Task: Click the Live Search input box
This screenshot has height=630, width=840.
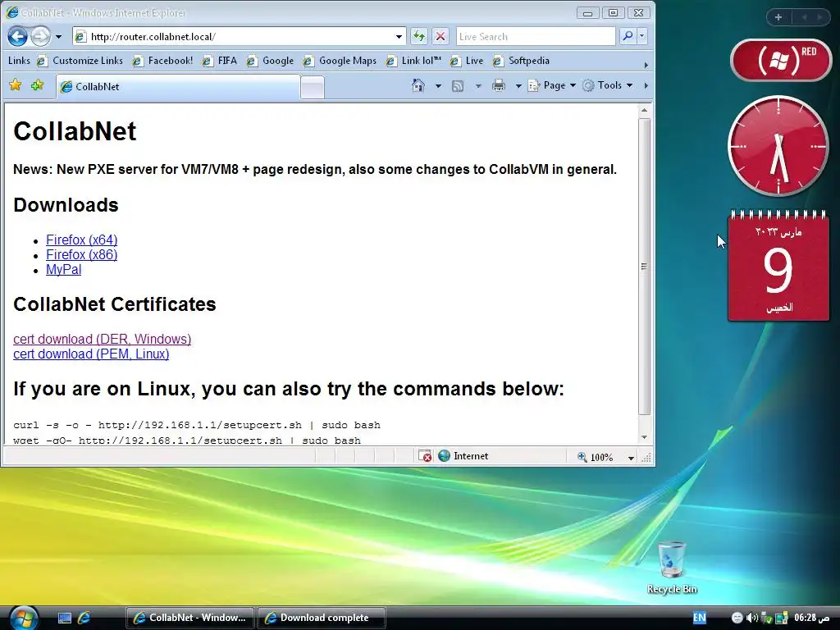Action: click(x=536, y=36)
